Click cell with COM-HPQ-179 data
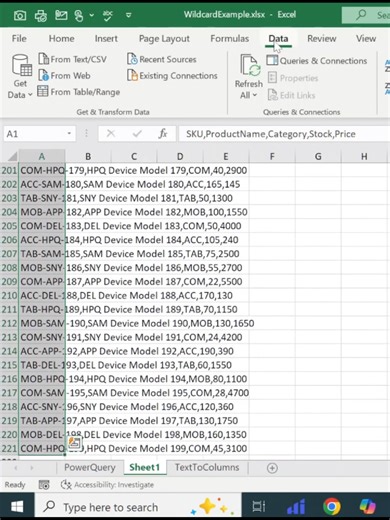This screenshot has height=520, width=390. coord(42,170)
